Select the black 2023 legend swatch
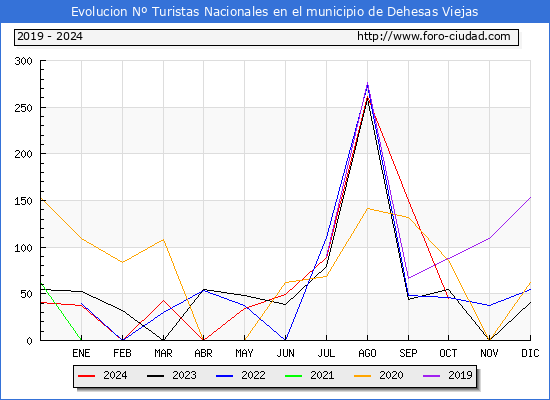This screenshot has width=550, height=400. tap(155, 376)
